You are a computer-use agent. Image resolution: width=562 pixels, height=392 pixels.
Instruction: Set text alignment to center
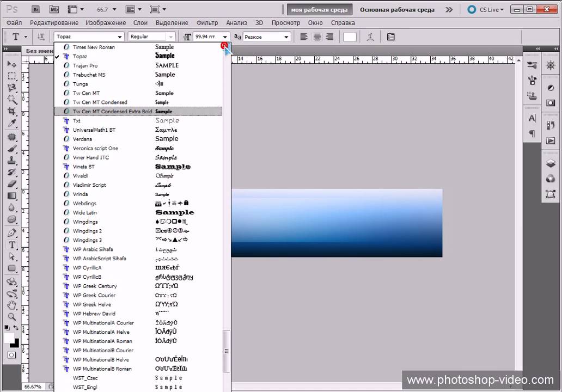click(x=317, y=36)
